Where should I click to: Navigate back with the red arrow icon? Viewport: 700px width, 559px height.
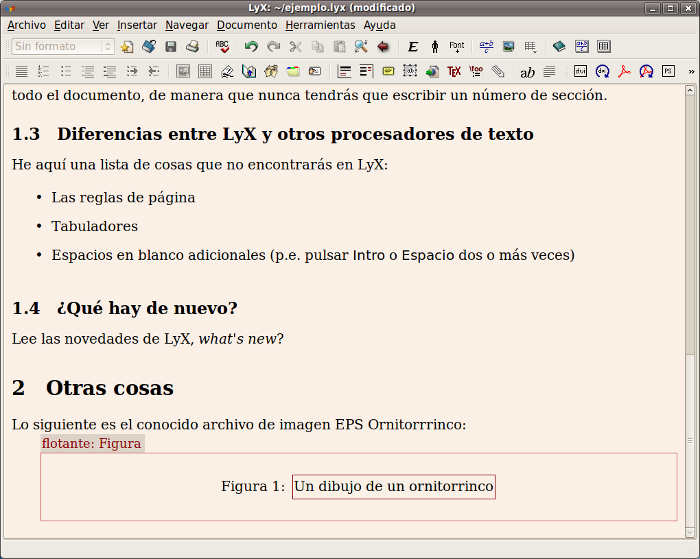(383, 46)
